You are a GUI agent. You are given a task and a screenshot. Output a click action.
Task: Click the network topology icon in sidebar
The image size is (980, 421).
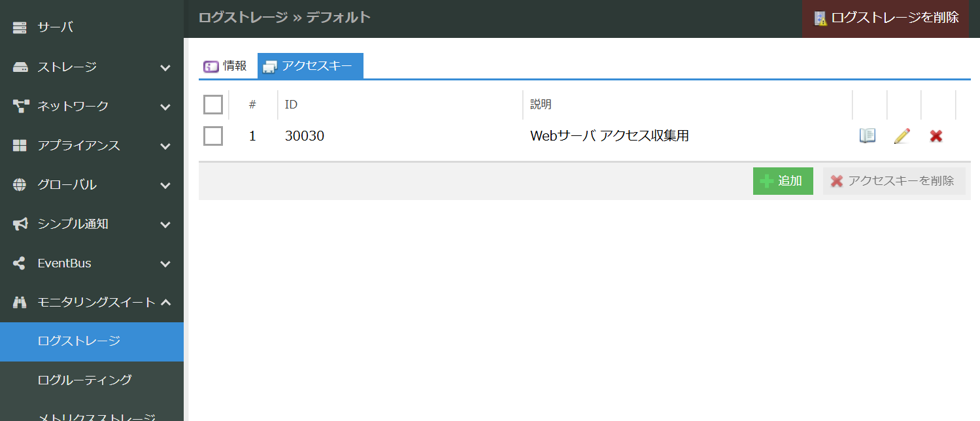tap(20, 106)
